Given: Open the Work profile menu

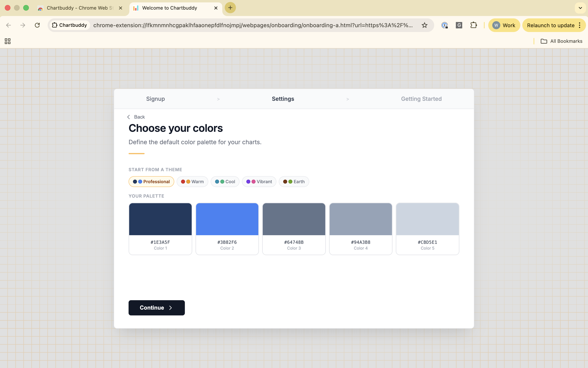Looking at the screenshot, I should click(504, 25).
